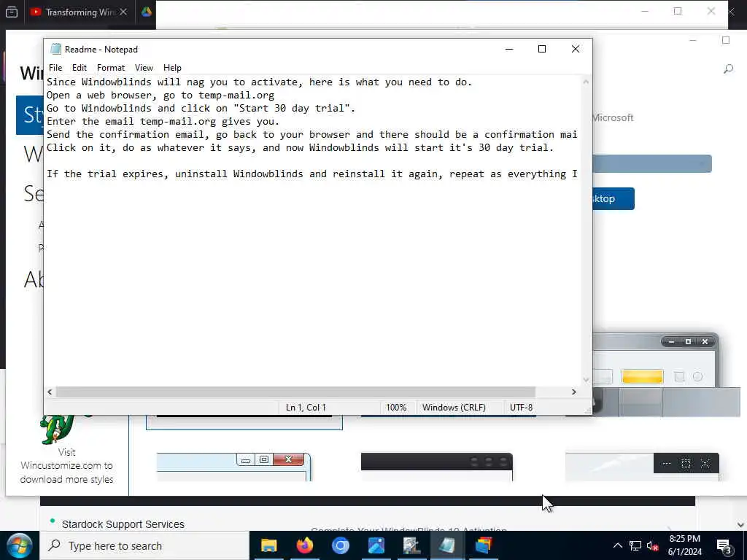Click the tab overview icon left of the browser tabs
The height and width of the screenshot is (560, 747).
coord(12,12)
